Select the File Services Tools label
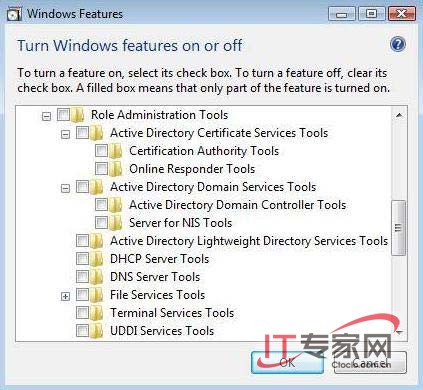Screen dimensions: 423x390 point(158,295)
